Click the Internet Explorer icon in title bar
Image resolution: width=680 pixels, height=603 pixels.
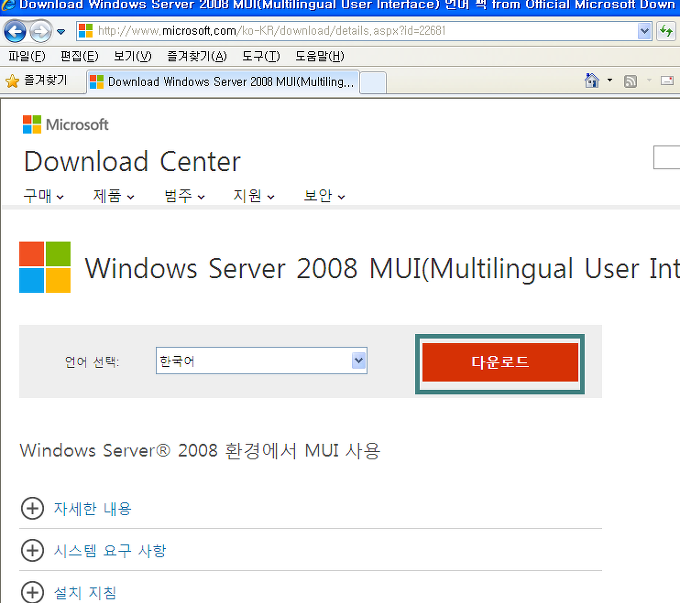coord(8,4)
